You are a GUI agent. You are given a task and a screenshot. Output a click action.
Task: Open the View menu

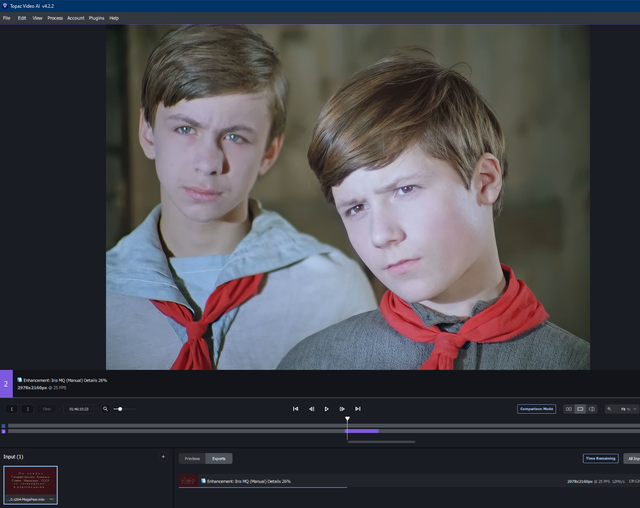point(37,18)
